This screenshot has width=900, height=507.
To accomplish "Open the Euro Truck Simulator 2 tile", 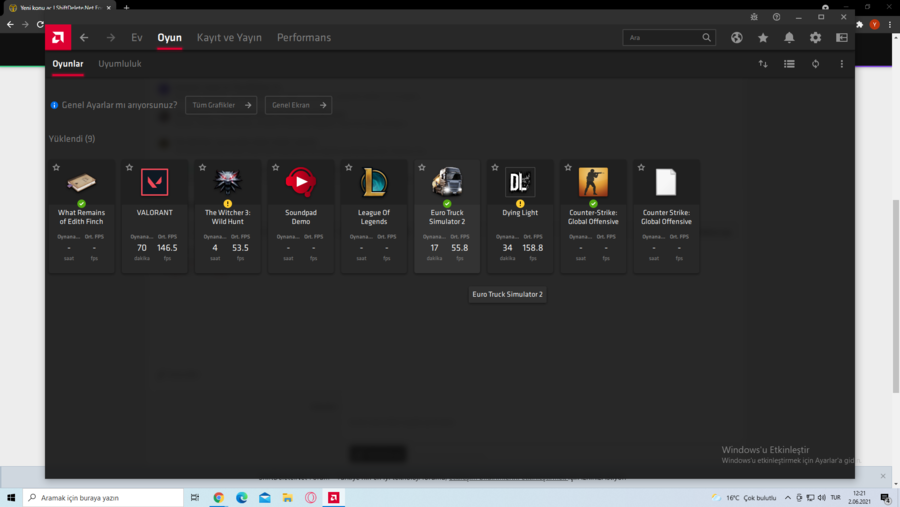I will point(447,216).
